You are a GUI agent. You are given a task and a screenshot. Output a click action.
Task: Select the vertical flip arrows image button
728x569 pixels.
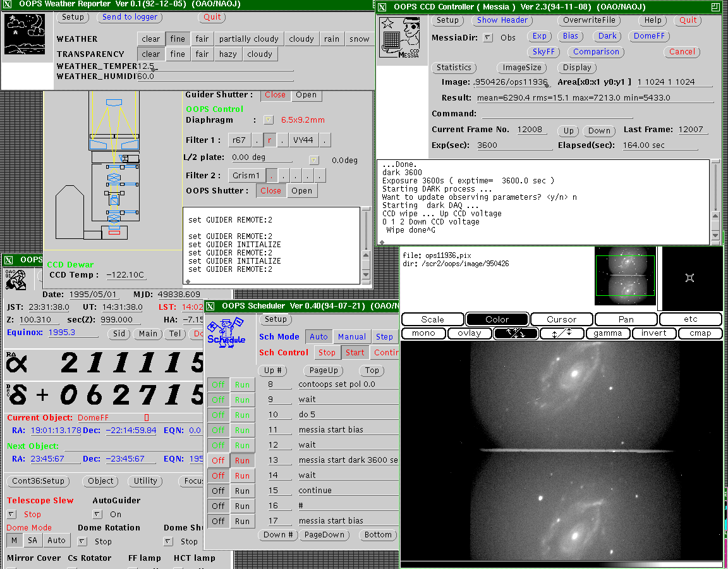(561, 334)
